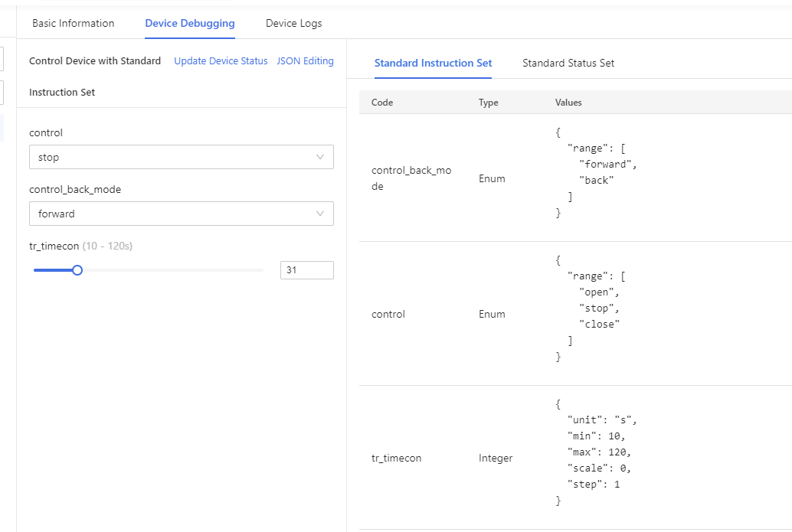This screenshot has height=532, width=792.
Task: Click the control code cell in the table
Action: coord(388,314)
